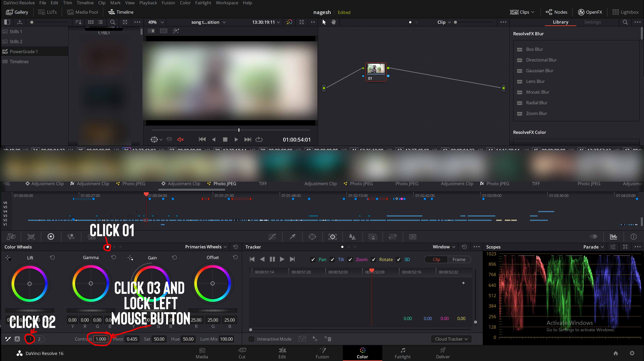Delete tracking data trash icon
Image resolution: width=644 pixels, height=361 pixels.
coord(328,339)
